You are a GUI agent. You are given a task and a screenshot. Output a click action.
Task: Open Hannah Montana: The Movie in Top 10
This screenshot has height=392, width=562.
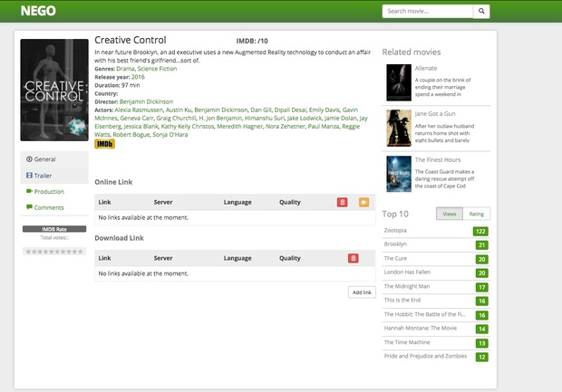click(x=421, y=328)
